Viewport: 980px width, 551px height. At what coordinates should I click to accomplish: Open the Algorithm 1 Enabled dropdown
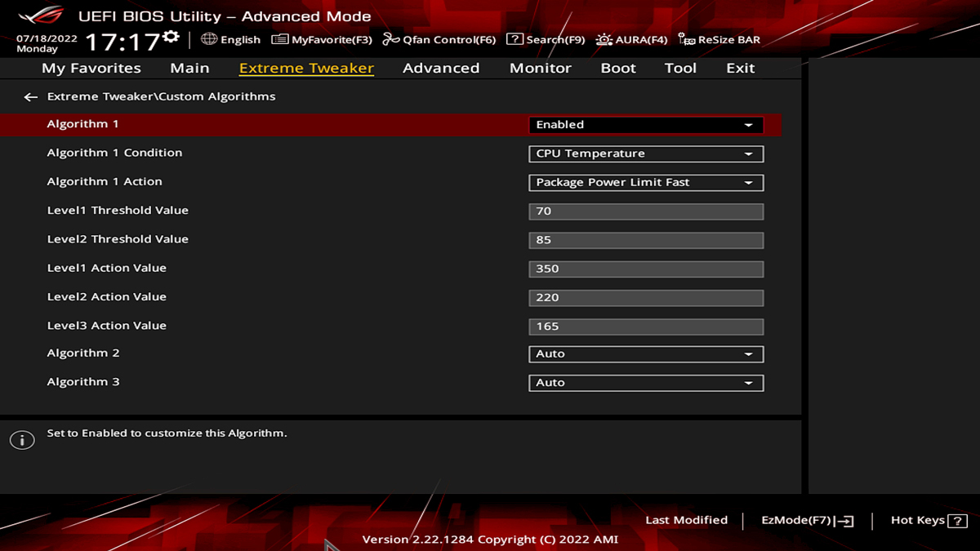[x=646, y=125]
